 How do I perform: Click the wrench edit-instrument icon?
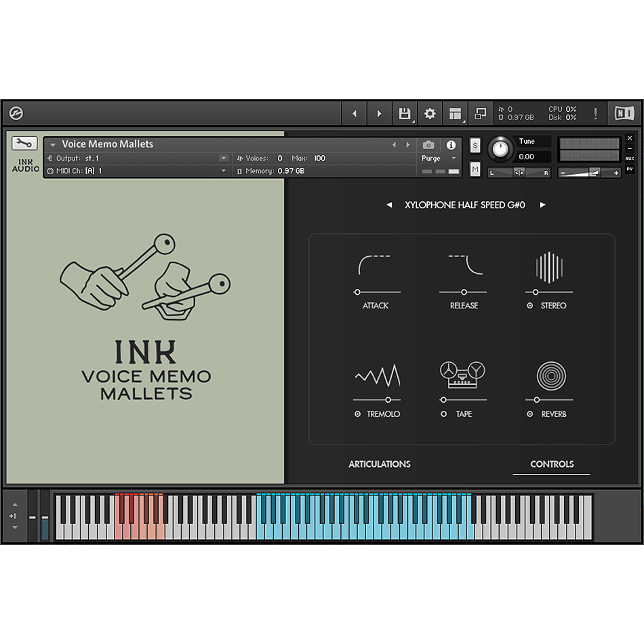point(25,144)
